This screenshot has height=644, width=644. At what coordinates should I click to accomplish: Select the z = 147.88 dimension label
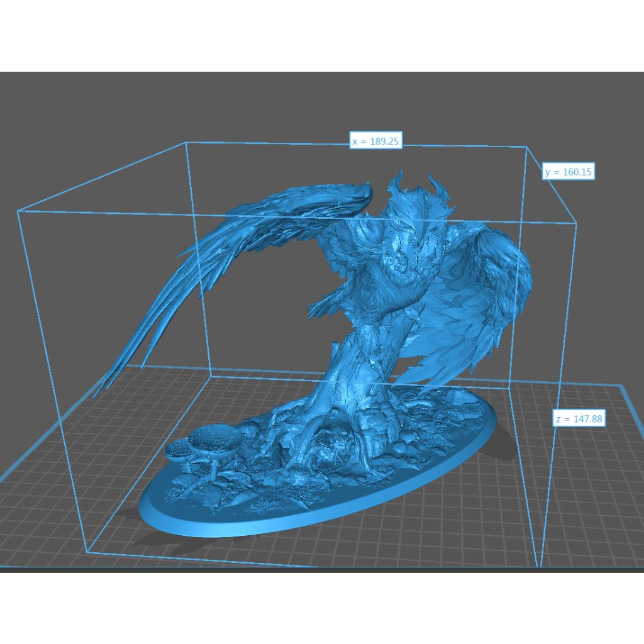[579, 419]
